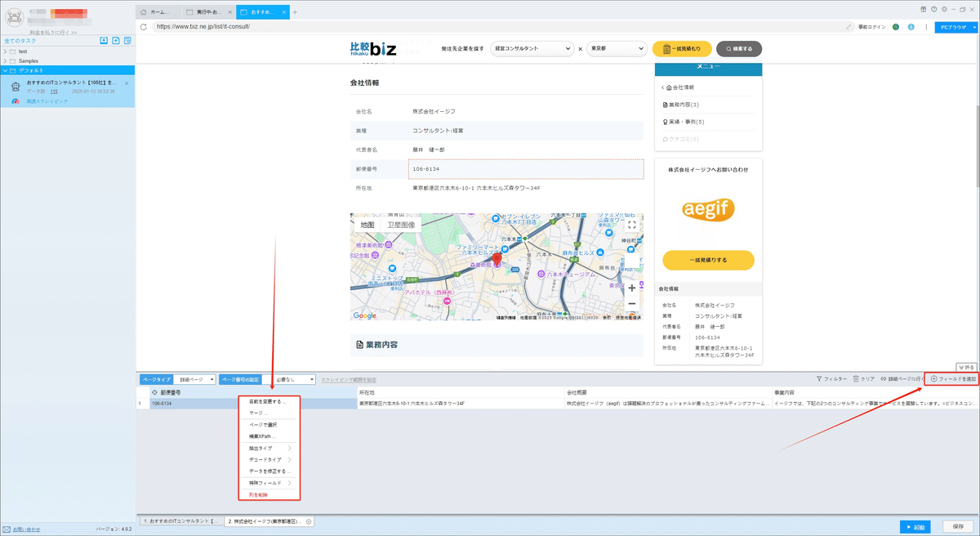Zoom in on the Google map
Image resolution: width=980 pixels, height=536 pixels.
click(x=631, y=288)
